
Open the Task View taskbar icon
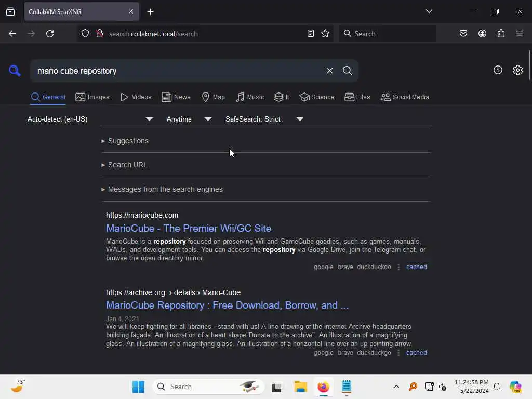tap(276, 387)
